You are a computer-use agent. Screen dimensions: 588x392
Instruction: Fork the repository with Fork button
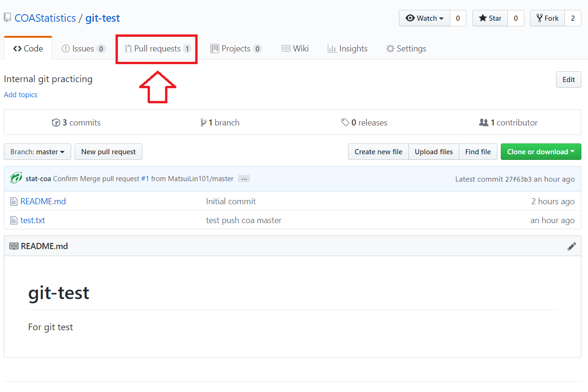(x=547, y=18)
